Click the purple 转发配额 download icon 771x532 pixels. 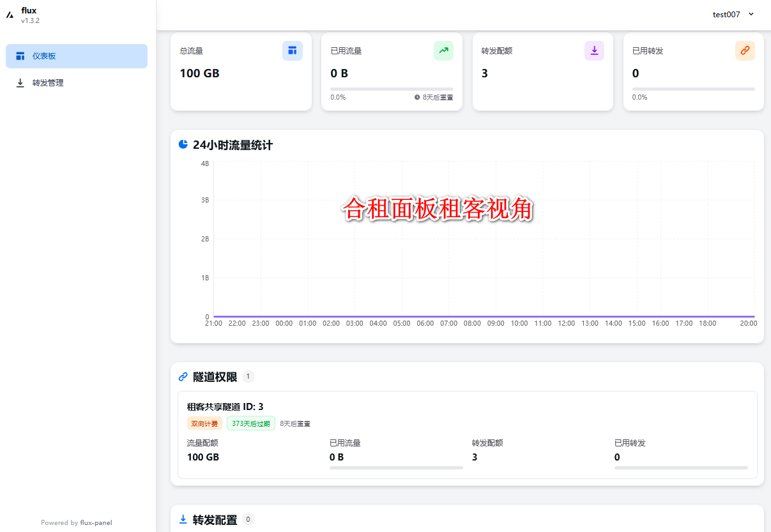pos(594,50)
